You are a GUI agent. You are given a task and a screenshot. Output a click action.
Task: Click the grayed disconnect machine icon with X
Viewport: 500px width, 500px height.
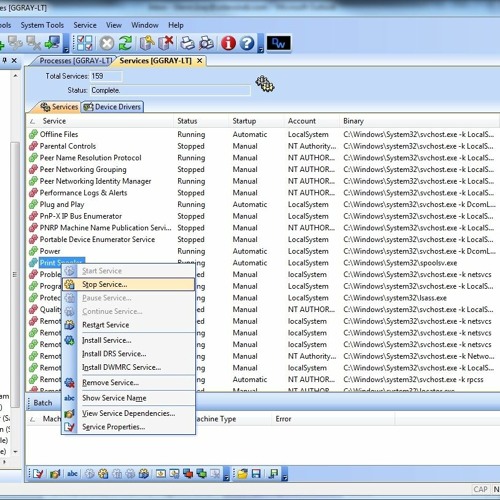coord(33,43)
